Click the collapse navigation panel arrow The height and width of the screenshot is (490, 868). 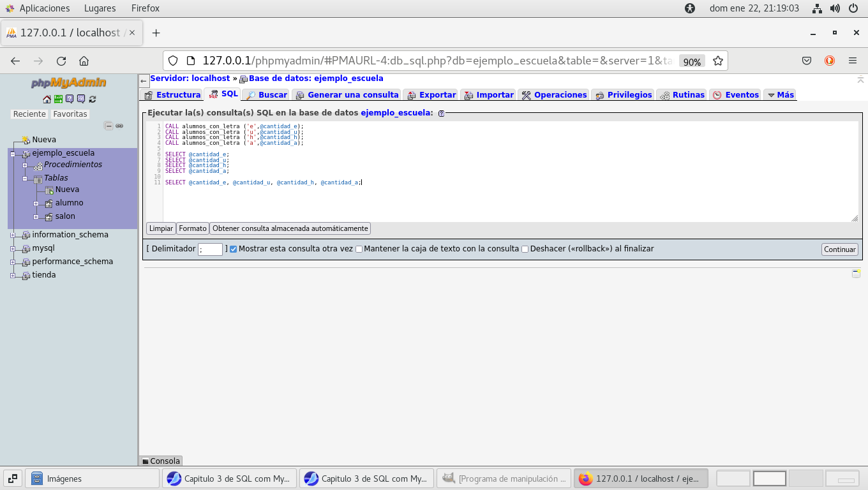point(144,82)
